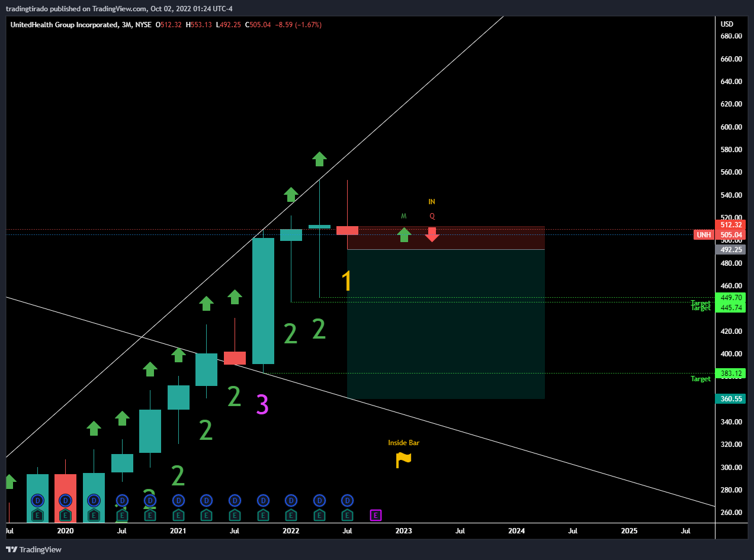Screen dimensions: 754x560
Task: Click the 560.00 price axis label
Action: point(731,172)
